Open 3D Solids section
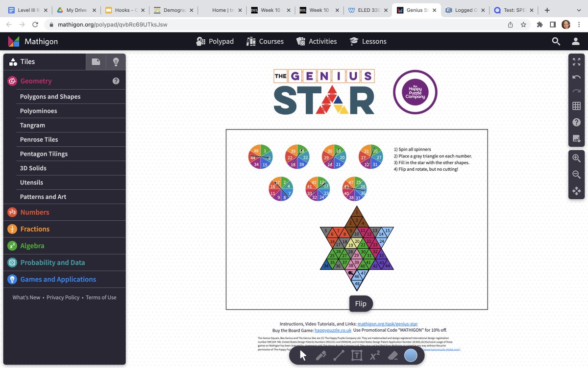 pyautogui.click(x=71, y=168)
